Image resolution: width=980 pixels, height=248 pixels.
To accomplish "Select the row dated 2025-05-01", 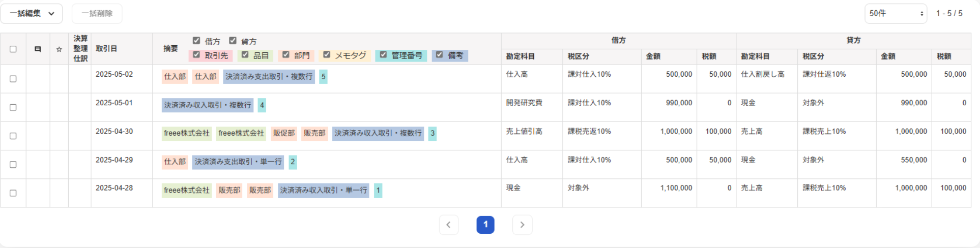I will tap(13, 107).
